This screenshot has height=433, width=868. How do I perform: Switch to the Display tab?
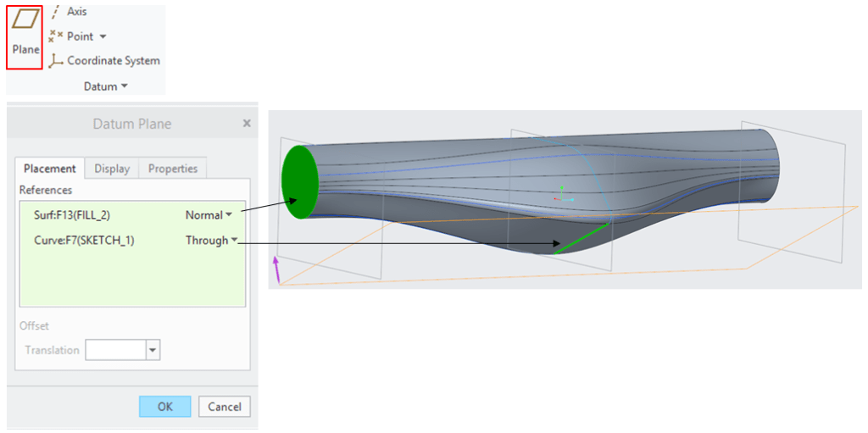click(112, 169)
